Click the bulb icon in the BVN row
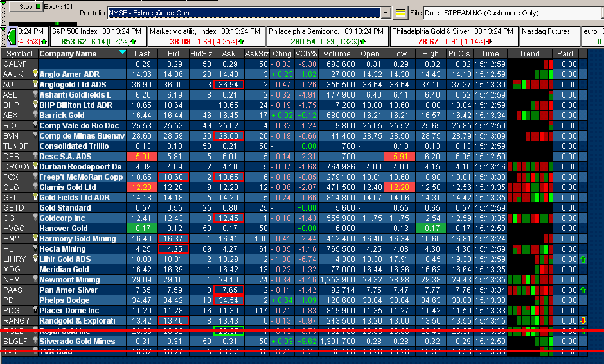The width and height of the screenshot is (604, 364). click(35, 135)
